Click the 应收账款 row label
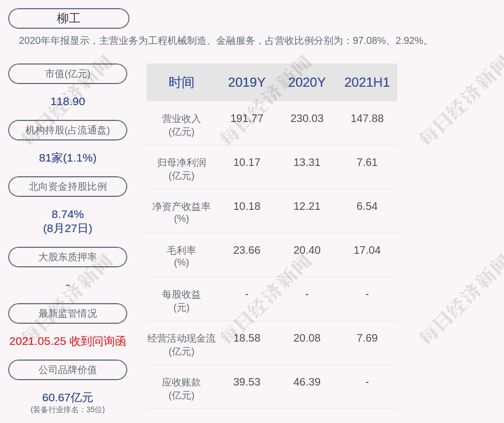 (x=182, y=388)
